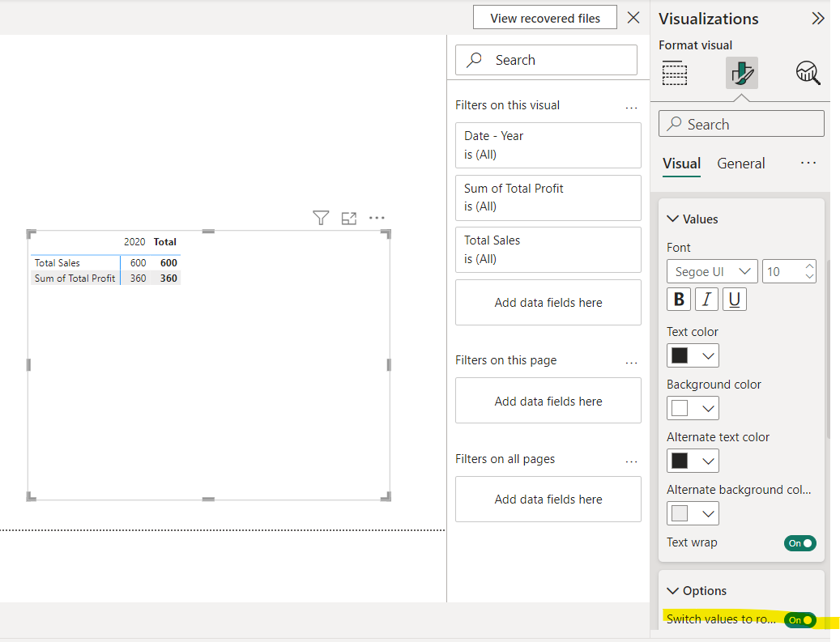840x642 pixels.
Task: Expand the Sum of Total Profit filter card
Action: [x=548, y=198]
